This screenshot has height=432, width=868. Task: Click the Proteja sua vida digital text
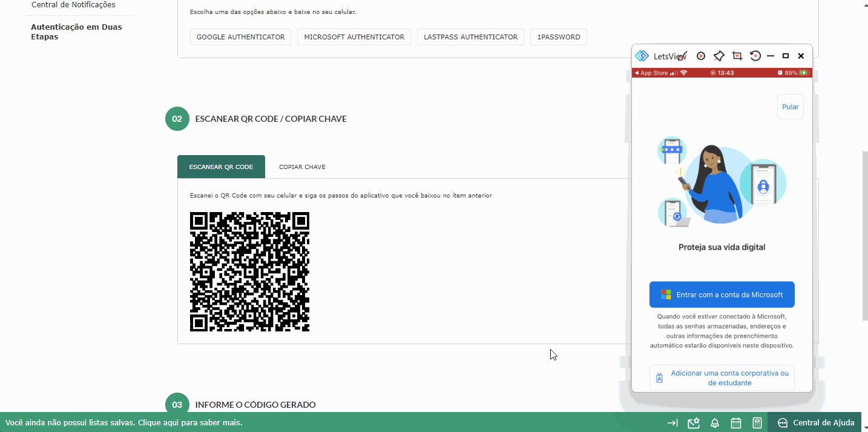coord(722,247)
